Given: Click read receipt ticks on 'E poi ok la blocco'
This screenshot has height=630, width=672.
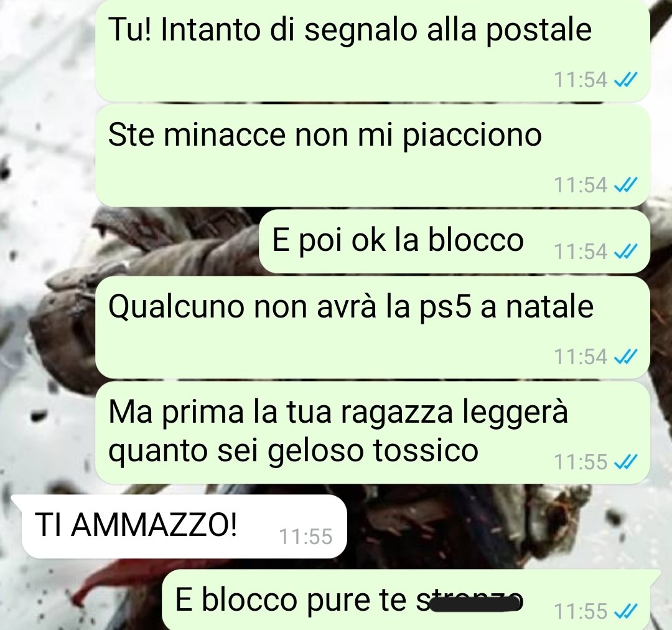Looking at the screenshot, I should click(x=626, y=251).
